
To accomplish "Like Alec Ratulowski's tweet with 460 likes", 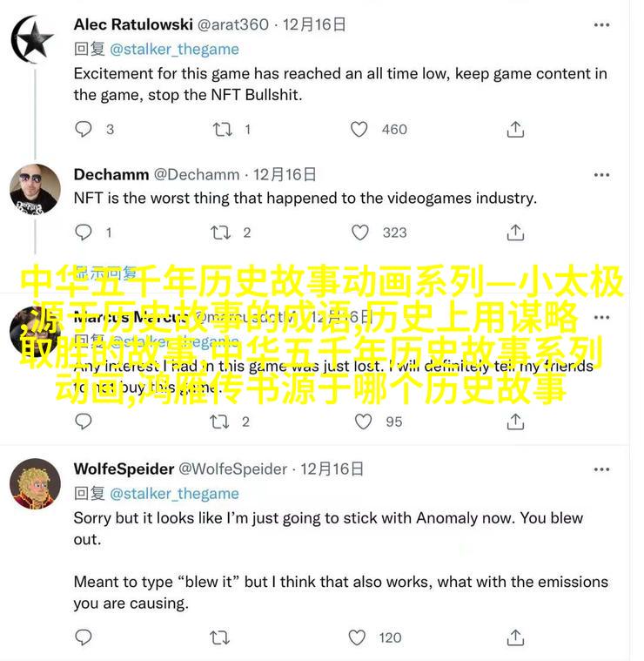I will 359,129.
